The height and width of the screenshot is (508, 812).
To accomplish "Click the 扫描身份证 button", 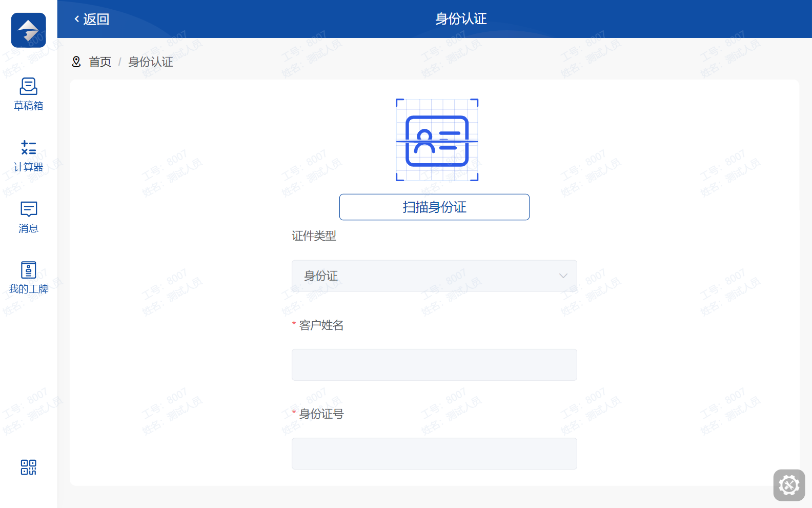I will (434, 207).
